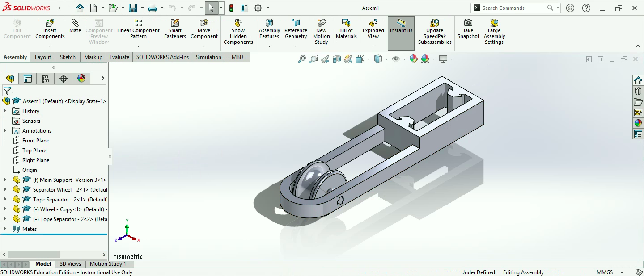
Task: Show Hidden Components
Action: [238, 32]
